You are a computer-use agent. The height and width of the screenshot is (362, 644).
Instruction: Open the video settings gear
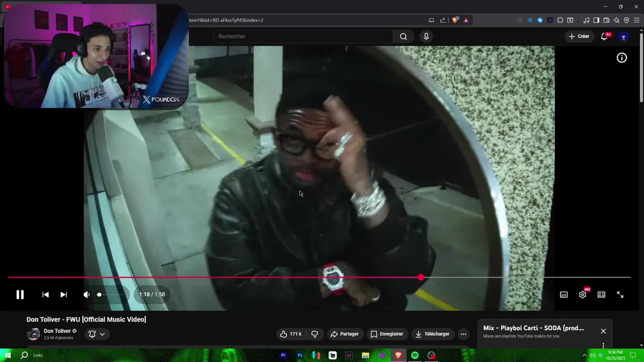[x=583, y=295]
